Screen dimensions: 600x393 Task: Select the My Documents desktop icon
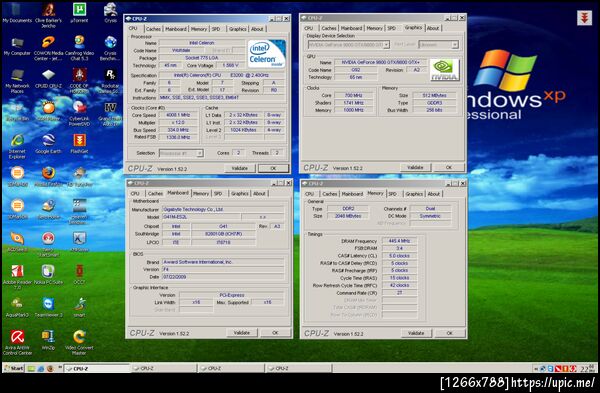tap(17, 13)
